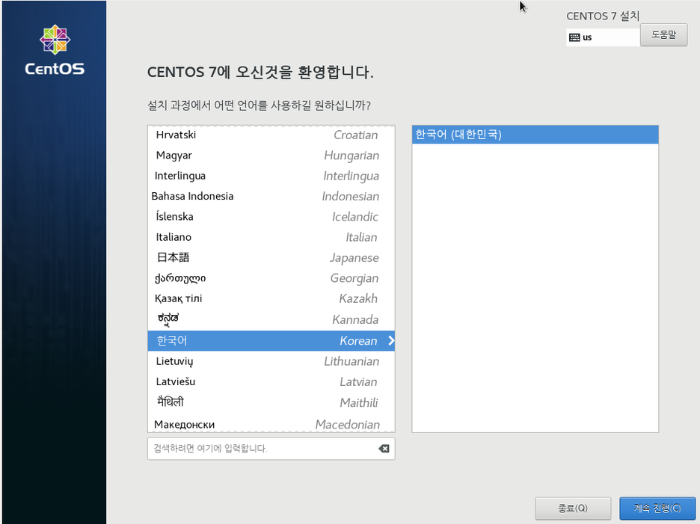The height and width of the screenshot is (524, 700).
Task: Select Қазақ тілі (Kazakh) language row
Action: [x=271, y=299]
